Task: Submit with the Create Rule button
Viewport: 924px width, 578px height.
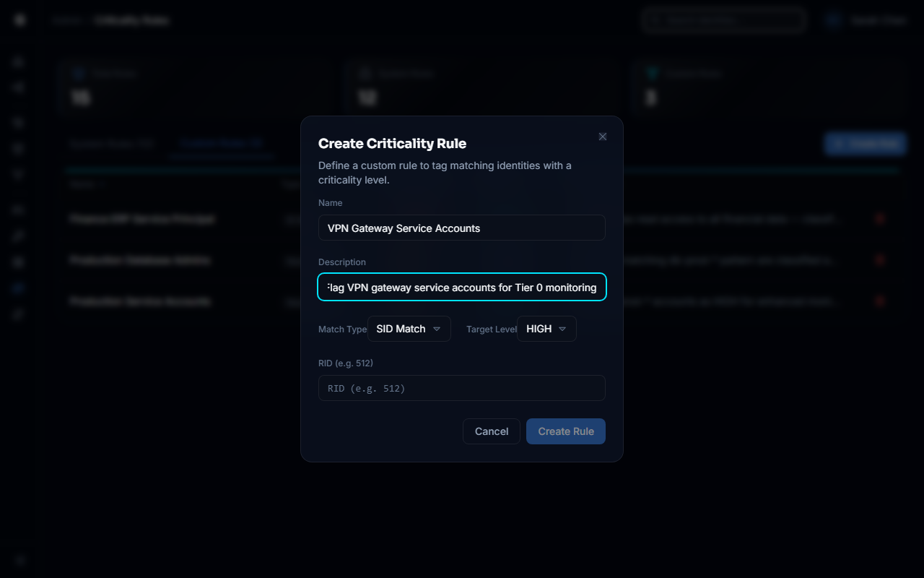Action: coord(565,431)
